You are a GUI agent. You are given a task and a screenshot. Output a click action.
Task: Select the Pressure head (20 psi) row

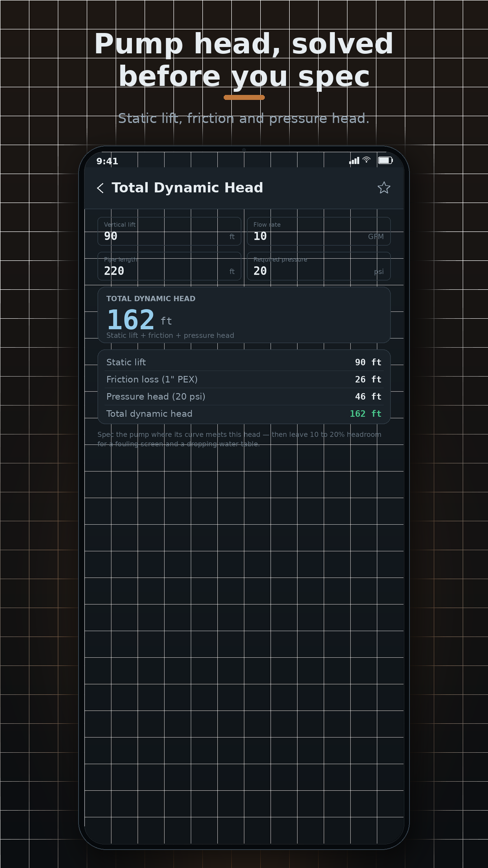pos(244,396)
